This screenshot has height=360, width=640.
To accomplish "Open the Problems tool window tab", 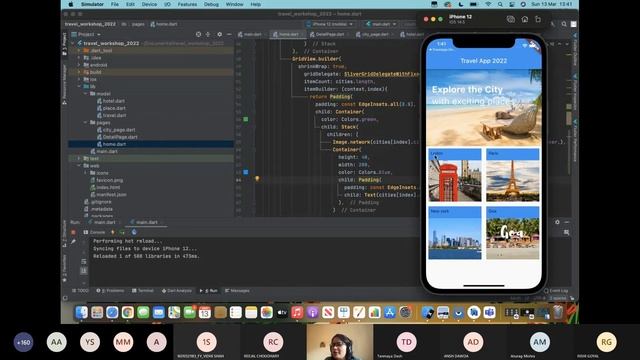I will point(110,291).
